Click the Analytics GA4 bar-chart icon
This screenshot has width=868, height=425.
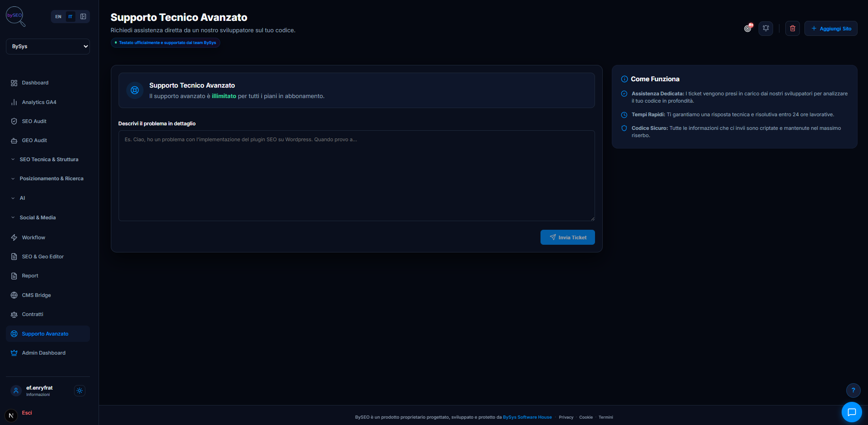click(x=14, y=102)
